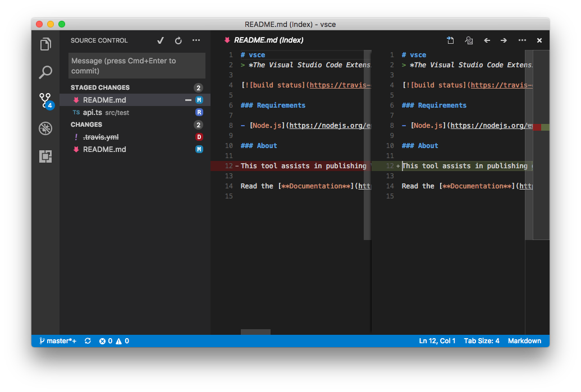Go to line using the Ln 12, Col 1 indicator
This screenshot has height=392, width=581.
point(437,340)
